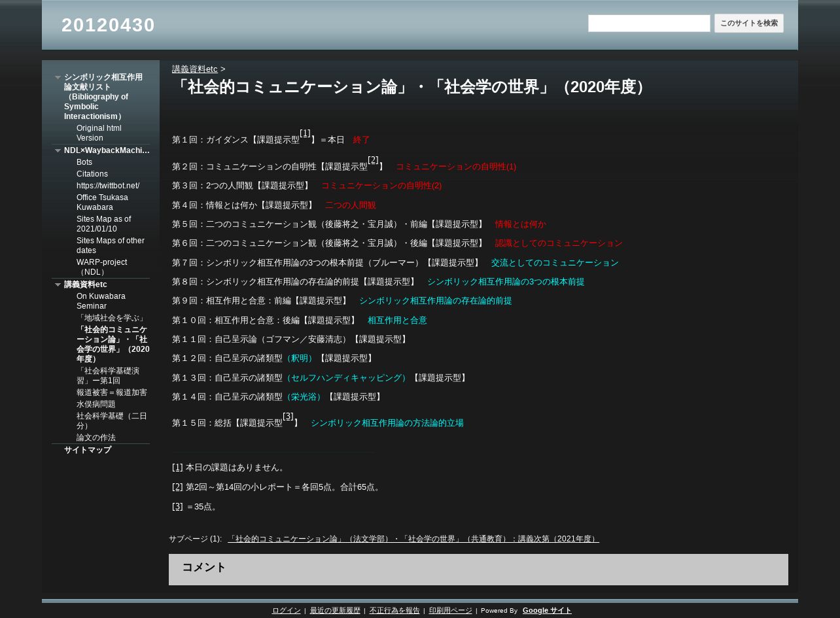Click the [3] footnote back-reference below

click(177, 506)
